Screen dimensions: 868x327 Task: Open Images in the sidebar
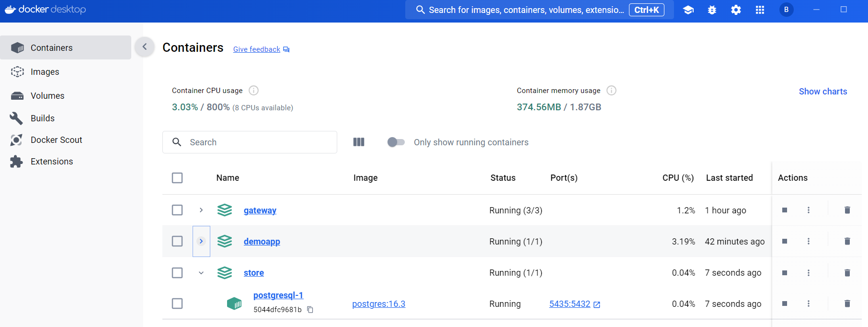66,71
